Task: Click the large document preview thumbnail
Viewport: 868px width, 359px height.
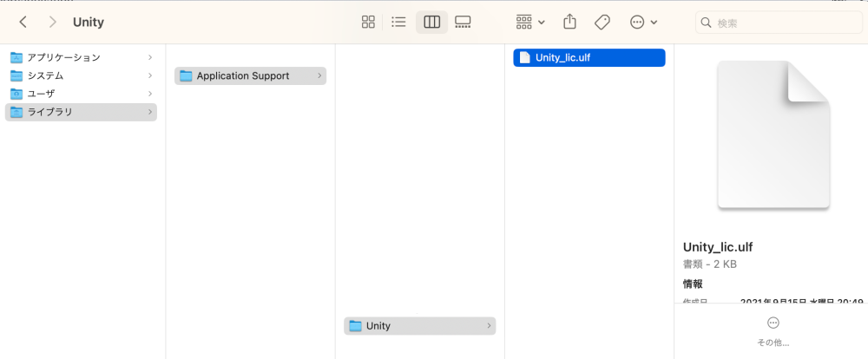Action: [x=773, y=135]
